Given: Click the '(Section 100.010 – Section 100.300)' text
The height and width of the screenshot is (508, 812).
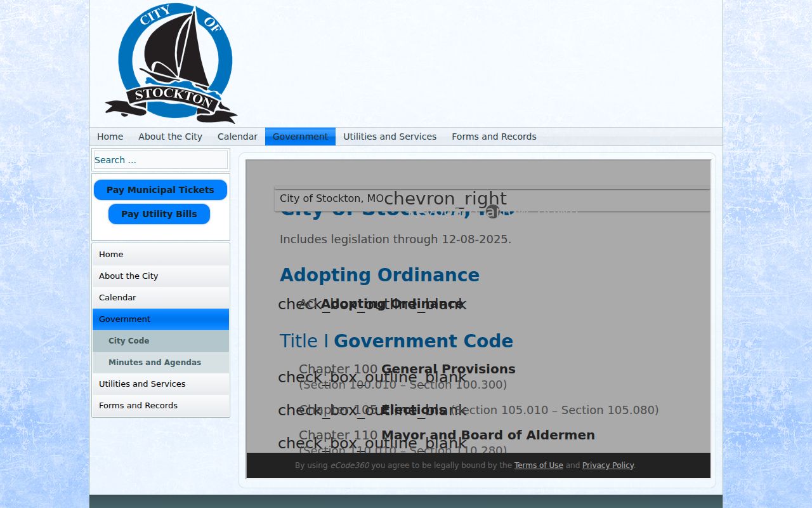Looking at the screenshot, I should [403, 385].
